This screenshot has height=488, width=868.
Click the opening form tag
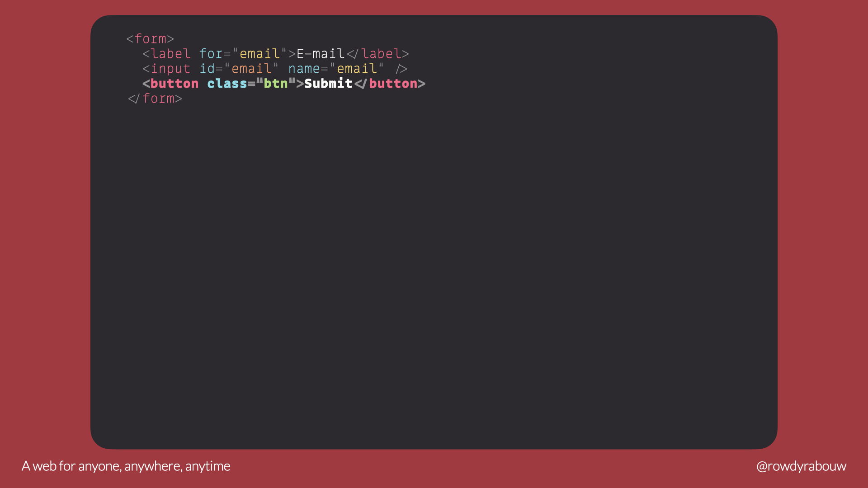[x=150, y=39]
